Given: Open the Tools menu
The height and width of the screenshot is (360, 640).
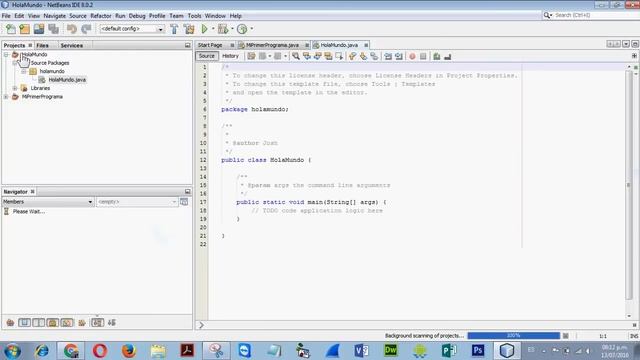Looking at the screenshot, I should coord(194,16).
